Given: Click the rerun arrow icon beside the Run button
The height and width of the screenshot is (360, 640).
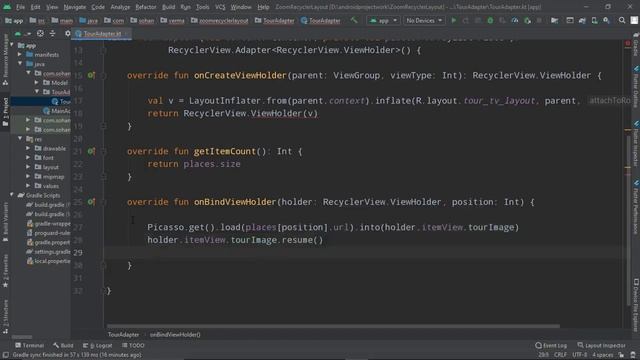Looking at the screenshot, I should (466, 20).
